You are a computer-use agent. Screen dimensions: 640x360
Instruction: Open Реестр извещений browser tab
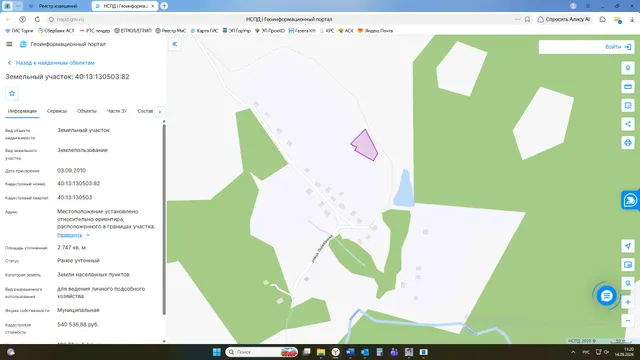[57, 6]
